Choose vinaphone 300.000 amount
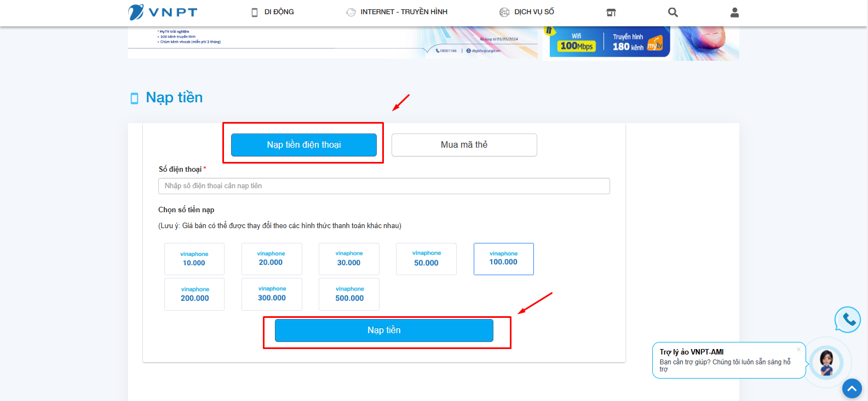Viewport: 868px width, 401px height. tap(272, 294)
